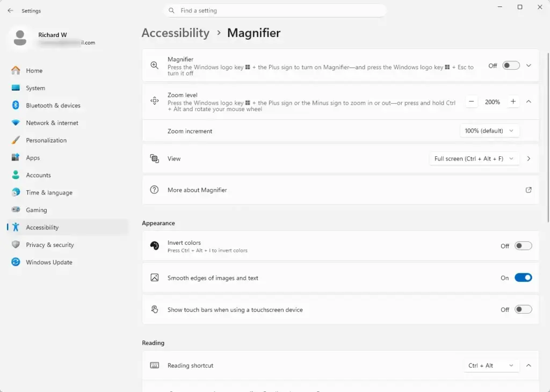Collapse the Zoom level section chevron

coord(529,101)
